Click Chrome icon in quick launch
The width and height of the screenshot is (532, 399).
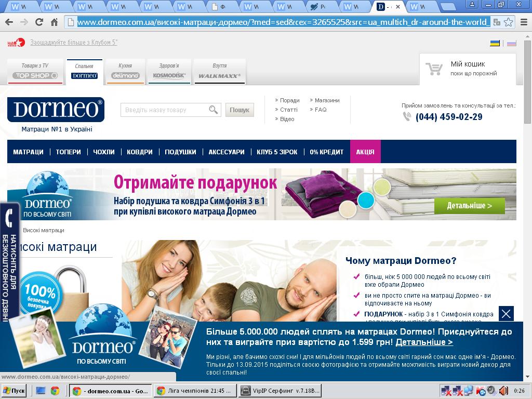pyautogui.click(x=55, y=391)
